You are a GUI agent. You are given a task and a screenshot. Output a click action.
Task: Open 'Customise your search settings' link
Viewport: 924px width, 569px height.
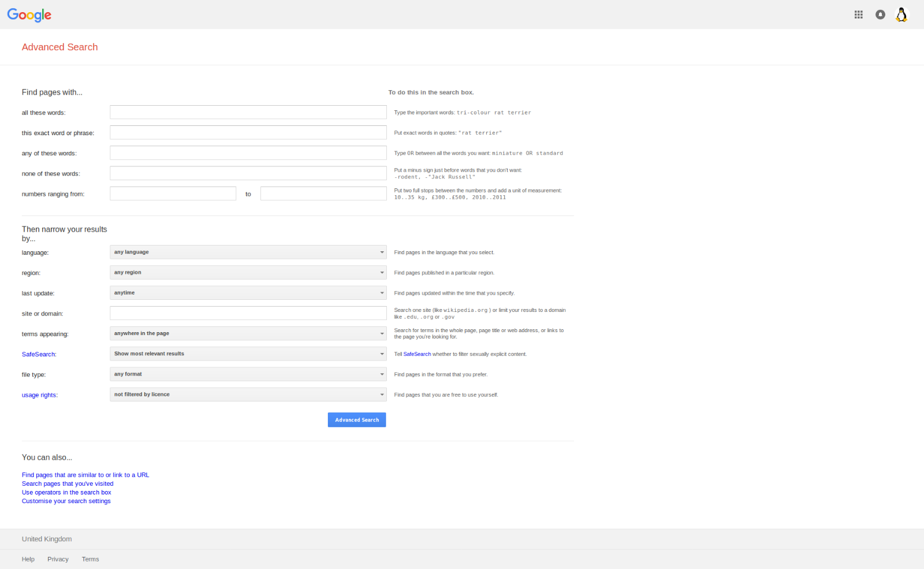coord(66,501)
